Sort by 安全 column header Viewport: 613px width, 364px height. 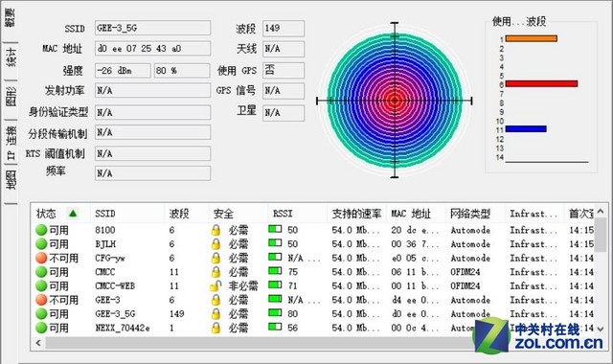(x=223, y=214)
